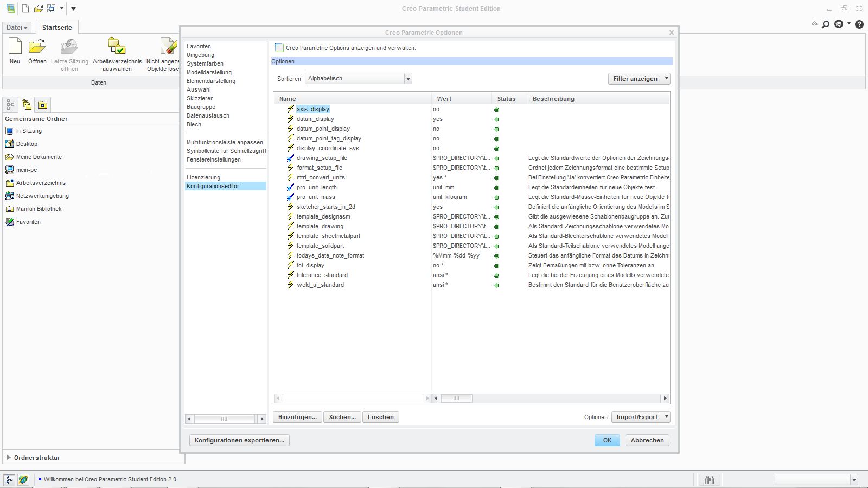The width and height of the screenshot is (868, 488).
Task: Select Skizzierer options category
Action: (200, 98)
